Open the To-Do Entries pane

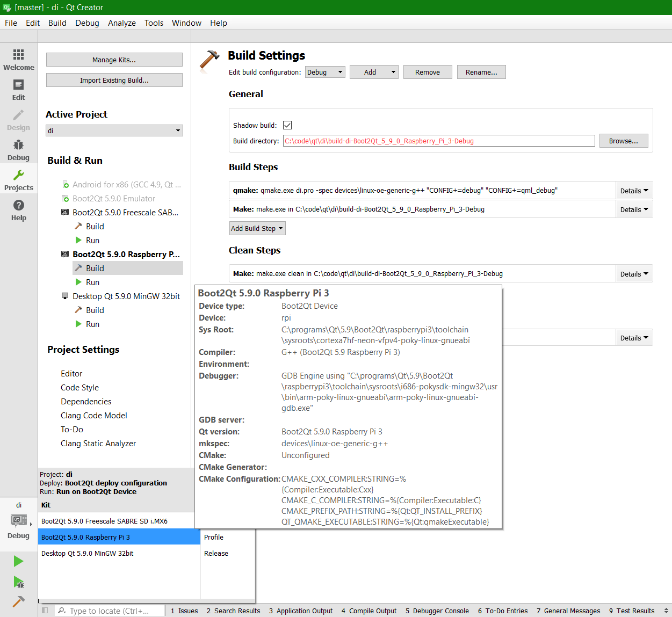[x=503, y=611]
